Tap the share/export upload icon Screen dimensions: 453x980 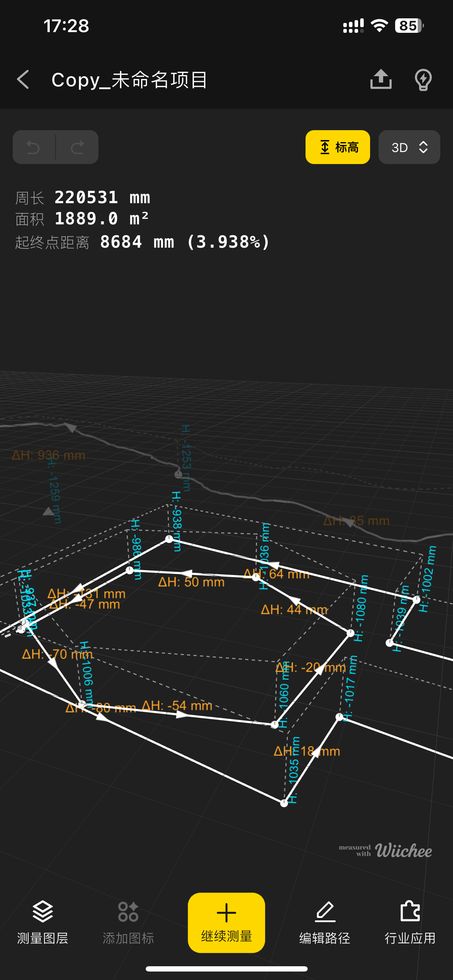381,79
